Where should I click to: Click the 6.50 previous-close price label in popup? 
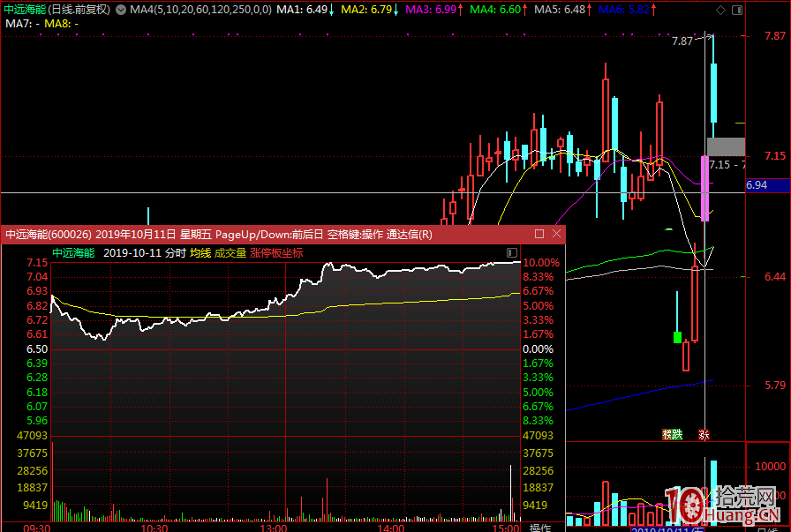coord(37,349)
